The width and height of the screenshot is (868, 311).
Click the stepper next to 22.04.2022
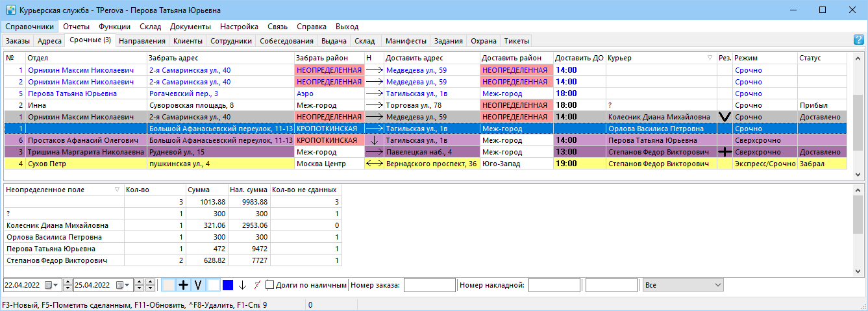point(66,284)
